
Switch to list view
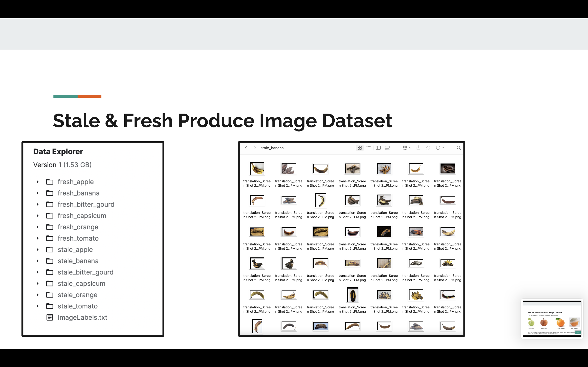[369, 148]
